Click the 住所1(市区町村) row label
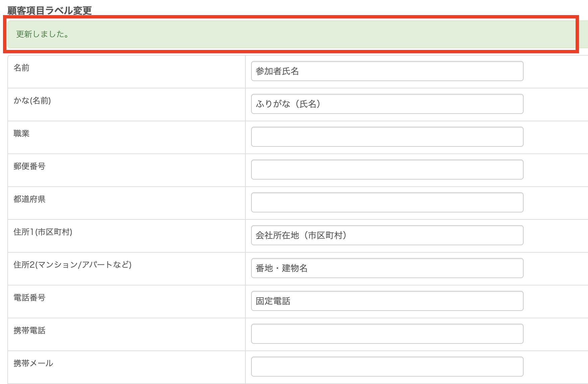Image resolution: width=588 pixels, height=384 pixels. click(43, 232)
